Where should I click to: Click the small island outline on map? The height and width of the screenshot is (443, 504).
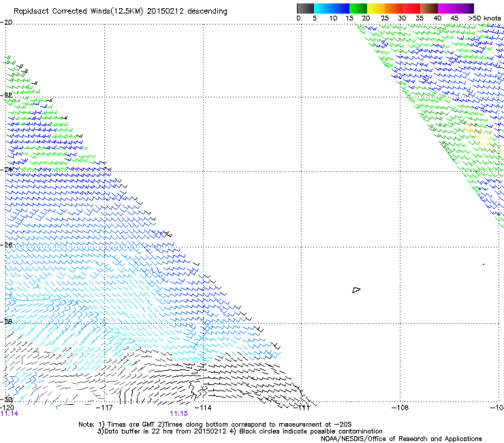(x=356, y=290)
